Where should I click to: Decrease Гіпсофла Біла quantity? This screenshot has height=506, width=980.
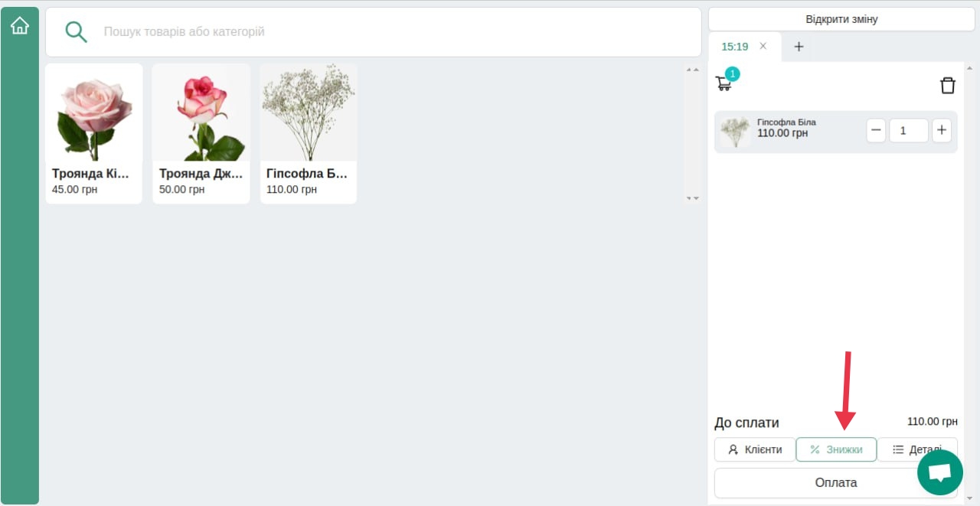point(877,131)
